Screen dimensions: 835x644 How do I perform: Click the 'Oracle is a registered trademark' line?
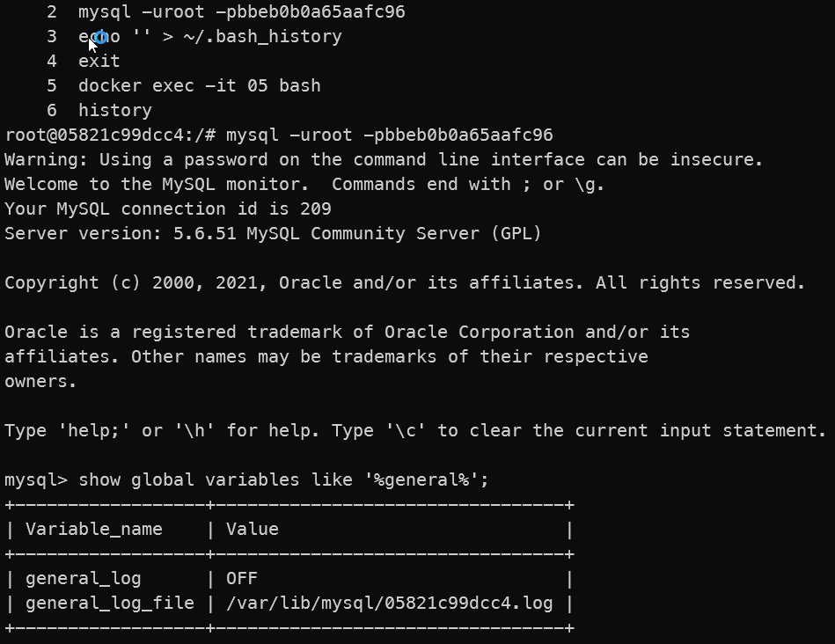(x=348, y=333)
